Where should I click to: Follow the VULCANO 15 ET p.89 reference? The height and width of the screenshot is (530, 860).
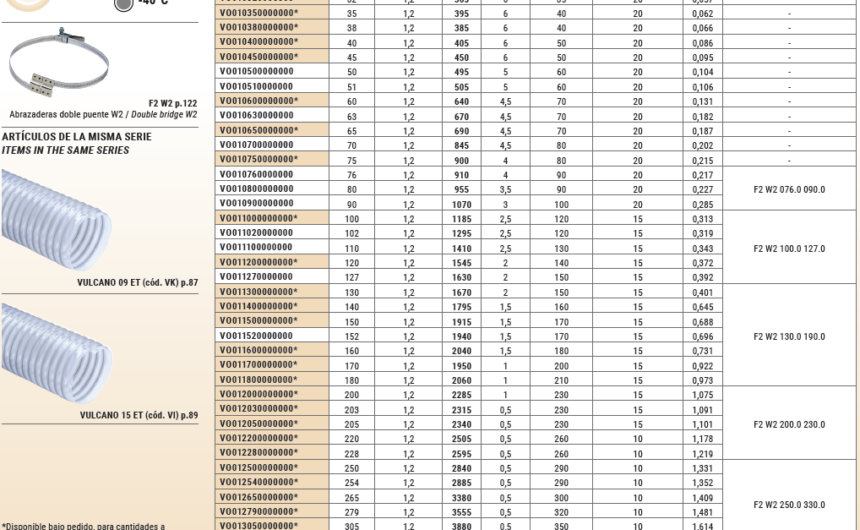(138, 415)
